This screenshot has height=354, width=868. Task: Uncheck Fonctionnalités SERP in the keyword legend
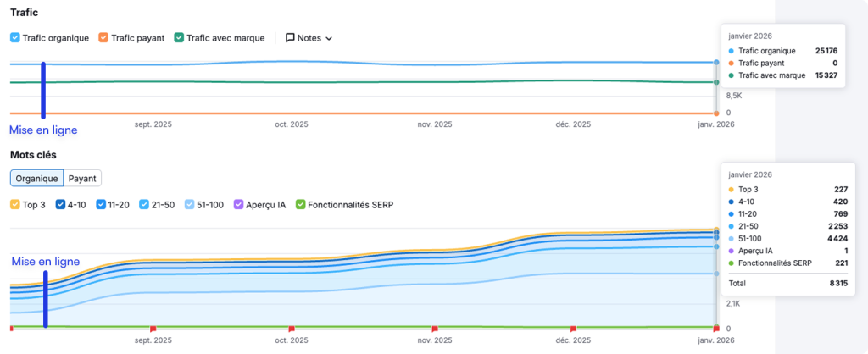(300, 205)
